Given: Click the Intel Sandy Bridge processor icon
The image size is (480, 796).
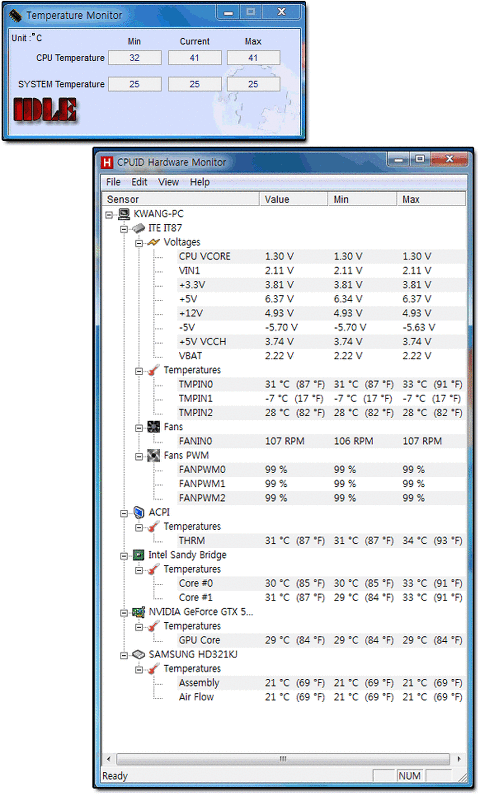Looking at the screenshot, I should coord(139,555).
